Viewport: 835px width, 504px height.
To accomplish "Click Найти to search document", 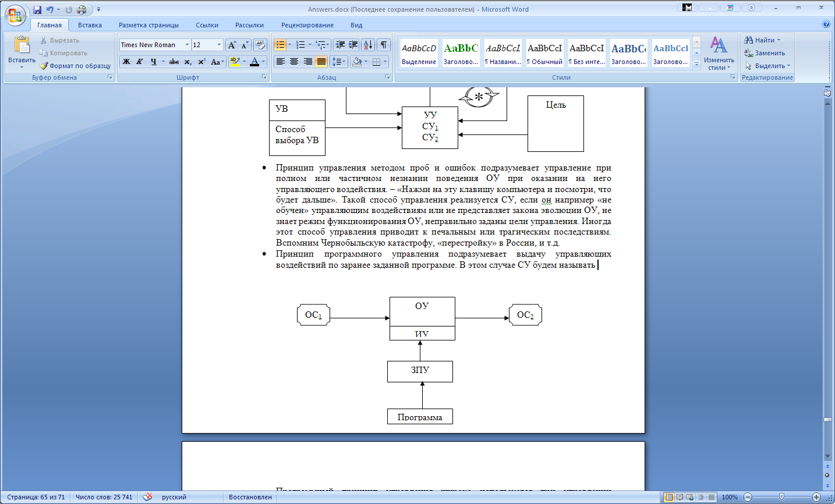I will pos(762,40).
